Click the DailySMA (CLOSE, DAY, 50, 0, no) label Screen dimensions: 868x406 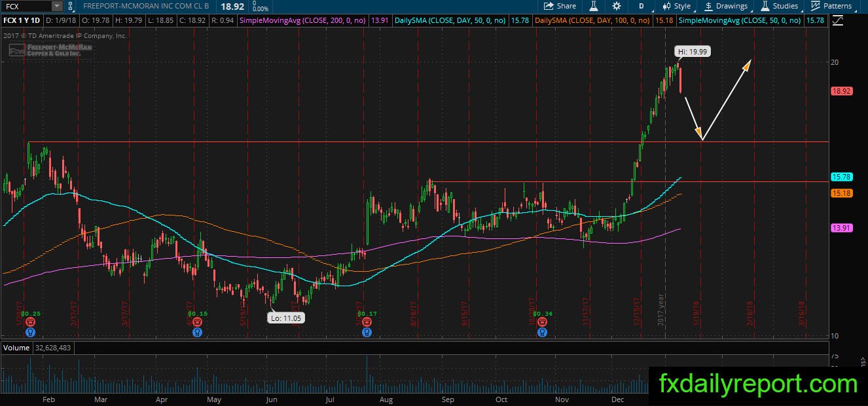pyautogui.click(x=451, y=21)
